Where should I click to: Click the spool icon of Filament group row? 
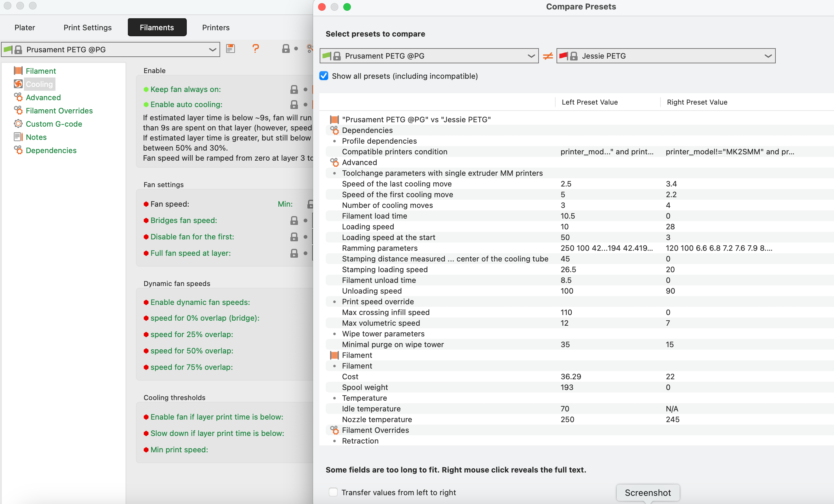click(x=334, y=355)
